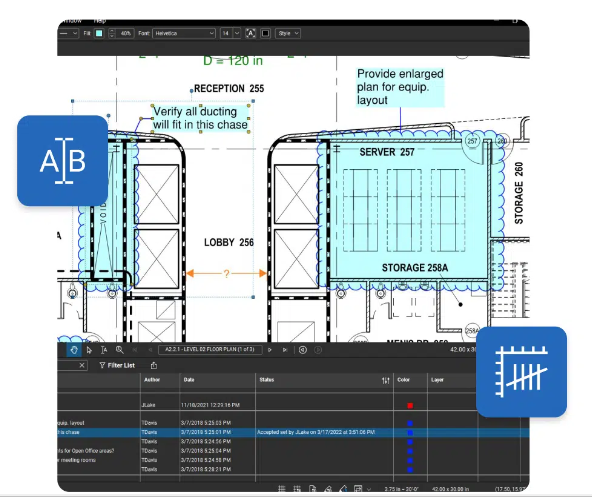Sort by the Layer column header
Viewport: 592px width, 497px height.
click(x=437, y=380)
